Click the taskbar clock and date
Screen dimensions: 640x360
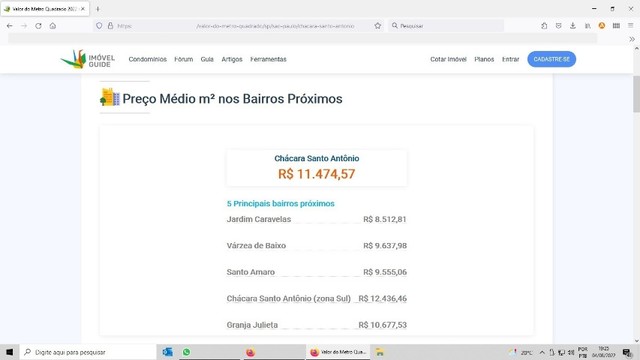point(604,352)
